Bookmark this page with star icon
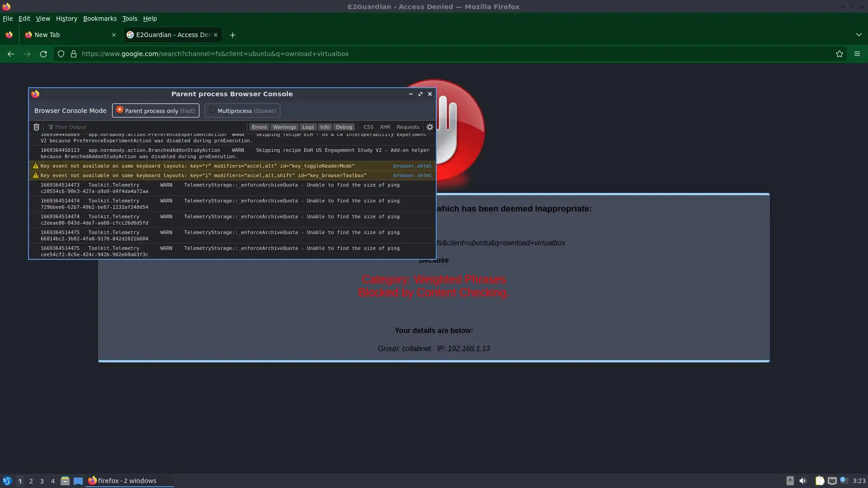This screenshot has height=488, width=868. point(840,54)
